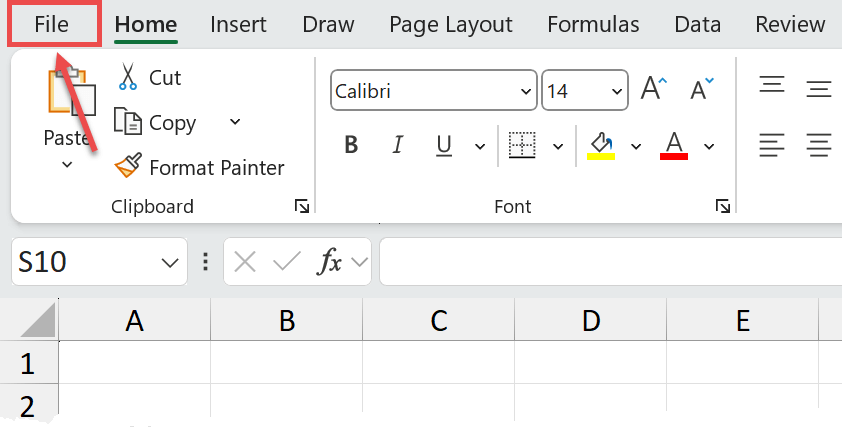This screenshot has width=842, height=434.
Task: Open the File tab
Action: [x=52, y=25]
